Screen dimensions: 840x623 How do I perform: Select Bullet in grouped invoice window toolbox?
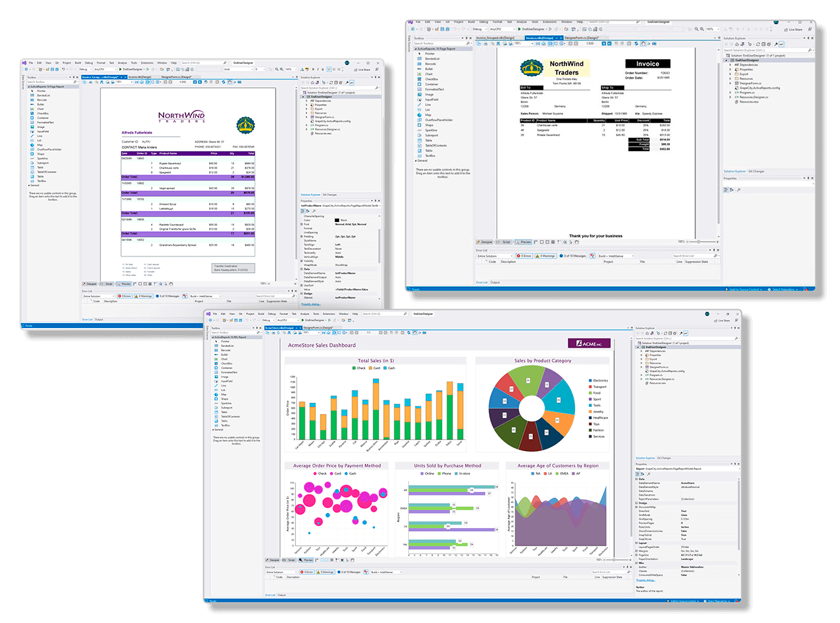click(x=40, y=104)
